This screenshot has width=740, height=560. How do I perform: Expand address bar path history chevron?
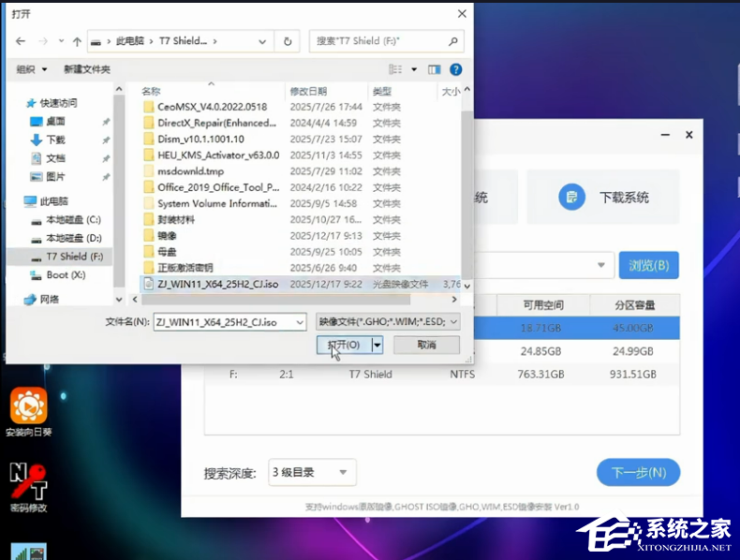(x=262, y=41)
